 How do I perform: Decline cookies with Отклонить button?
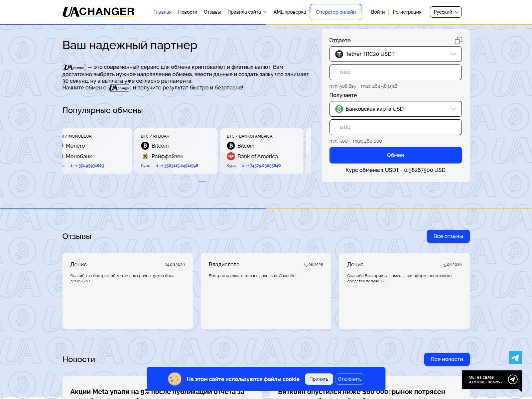[350, 379]
